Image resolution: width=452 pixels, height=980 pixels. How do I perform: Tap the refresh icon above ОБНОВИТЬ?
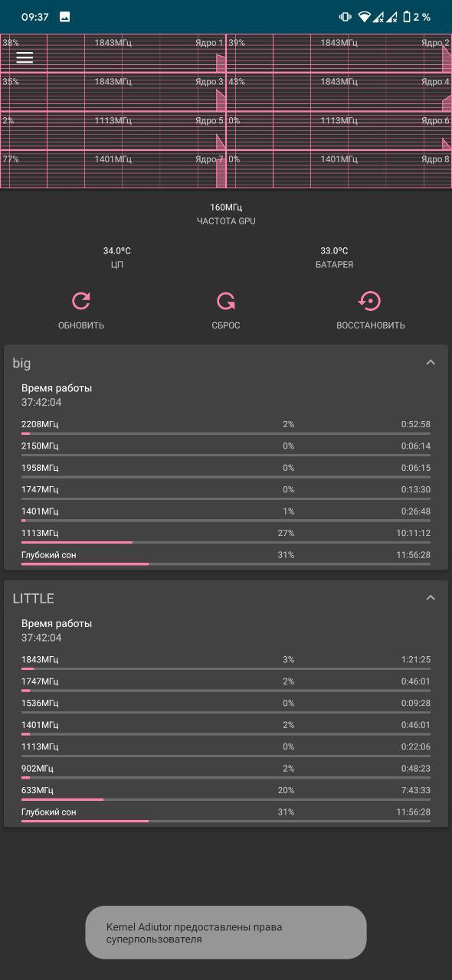pyautogui.click(x=81, y=301)
